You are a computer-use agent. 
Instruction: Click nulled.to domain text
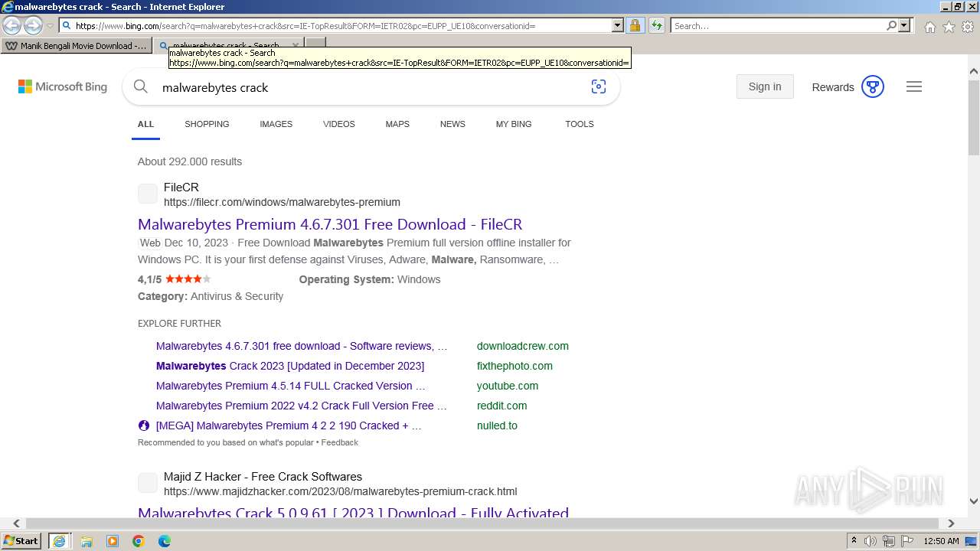tap(497, 425)
